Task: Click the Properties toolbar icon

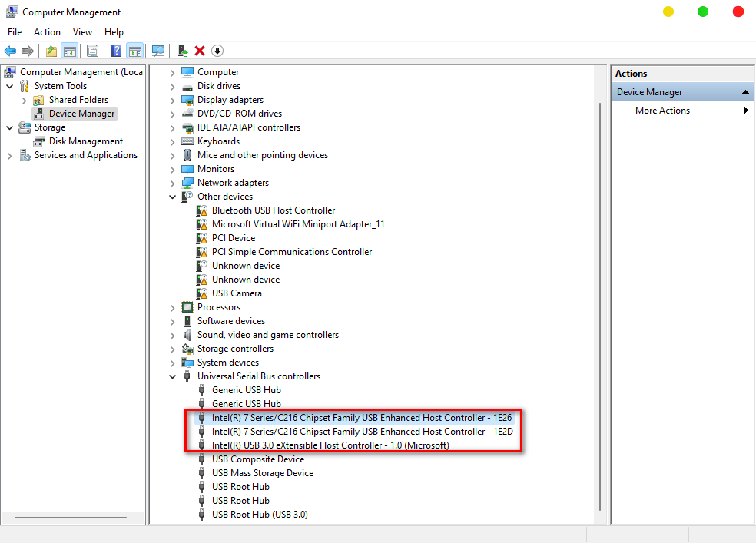Action: (92, 51)
